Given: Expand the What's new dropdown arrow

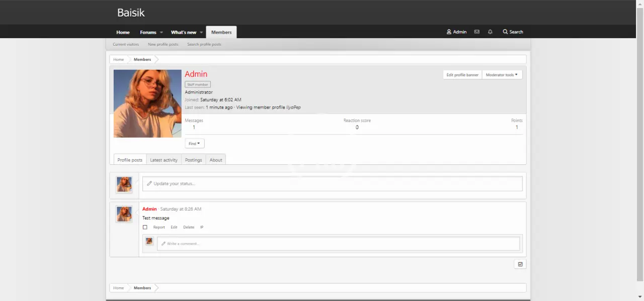Looking at the screenshot, I should (x=201, y=32).
